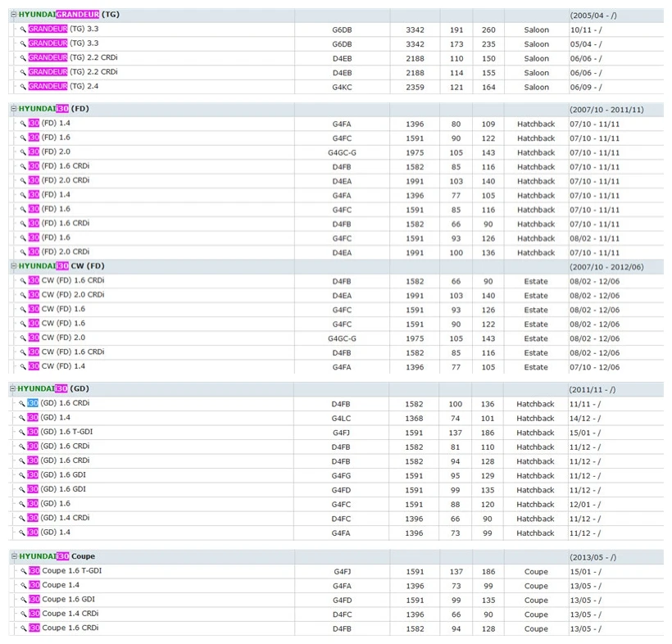Click the 1368 displacement cell
The height and width of the screenshot is (644, 672).
click(x=414, y=418)
